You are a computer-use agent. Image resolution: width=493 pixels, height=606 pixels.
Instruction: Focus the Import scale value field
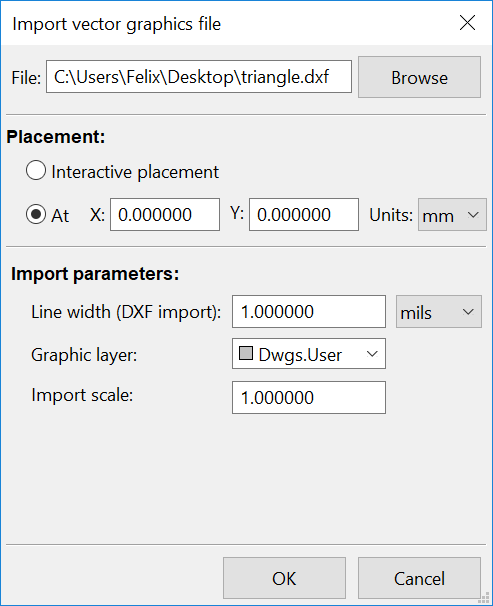pyautogui.click(x=309, y=397)
